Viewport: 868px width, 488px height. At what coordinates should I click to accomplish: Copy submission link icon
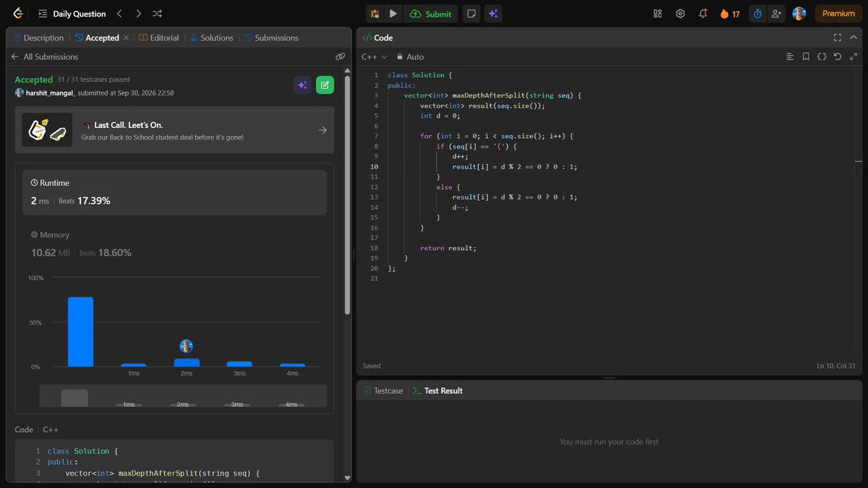click(340, 56)
